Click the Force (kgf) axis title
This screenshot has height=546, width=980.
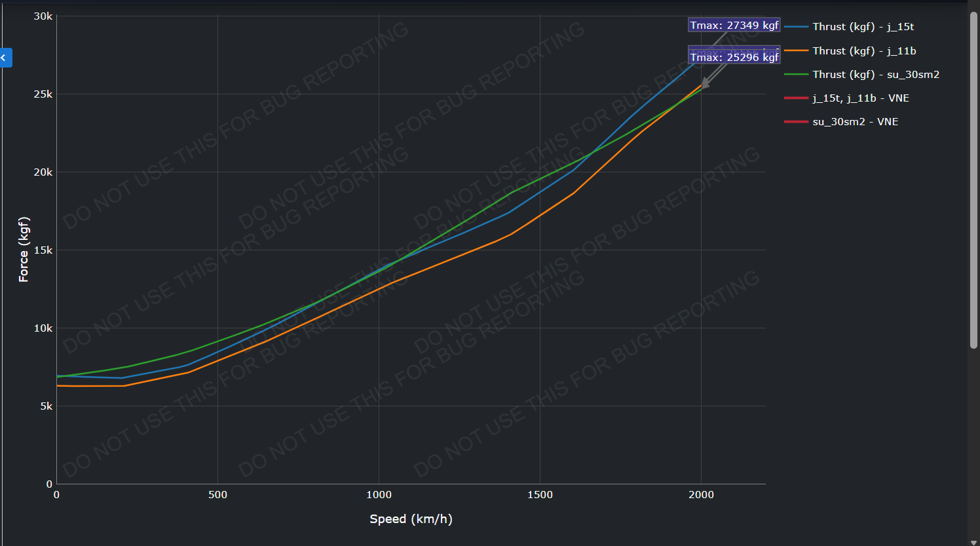[x=24, y=249]
